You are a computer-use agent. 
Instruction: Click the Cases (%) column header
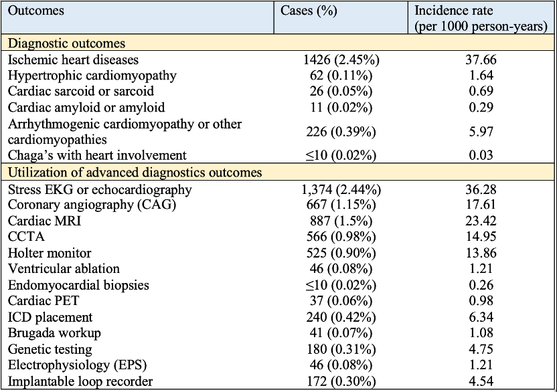pyautogui.click(x=309, y=11)
